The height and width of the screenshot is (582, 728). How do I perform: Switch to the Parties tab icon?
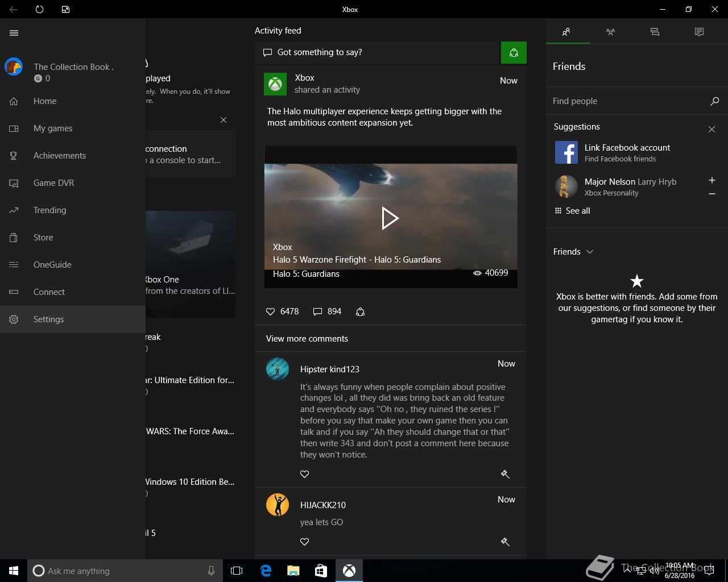(610, 32)
